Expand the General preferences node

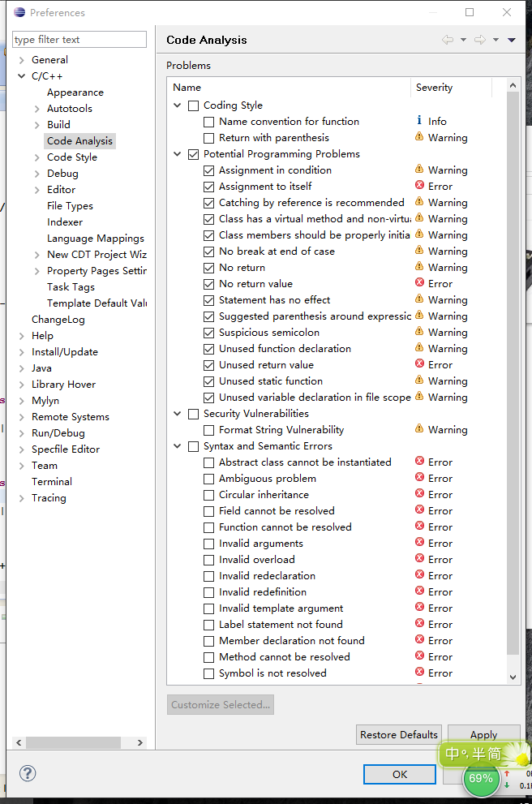(22, 60)
